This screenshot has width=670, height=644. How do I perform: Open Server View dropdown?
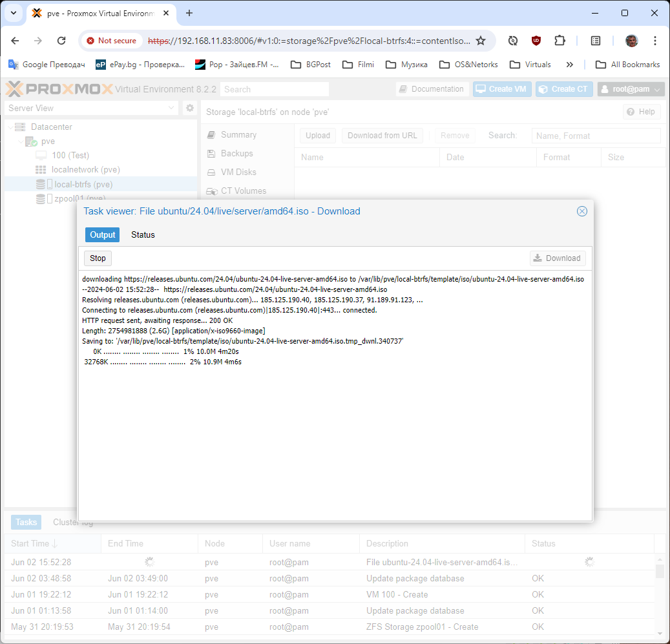click(92, 108)
